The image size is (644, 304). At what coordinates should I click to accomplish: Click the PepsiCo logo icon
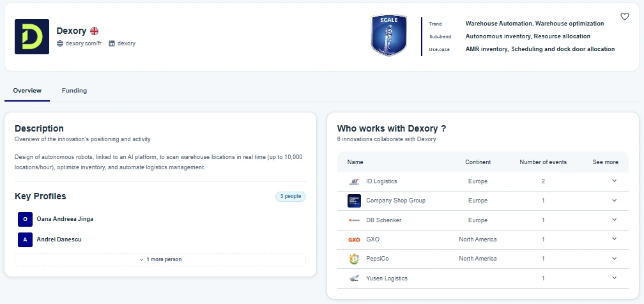coord(354,259)
